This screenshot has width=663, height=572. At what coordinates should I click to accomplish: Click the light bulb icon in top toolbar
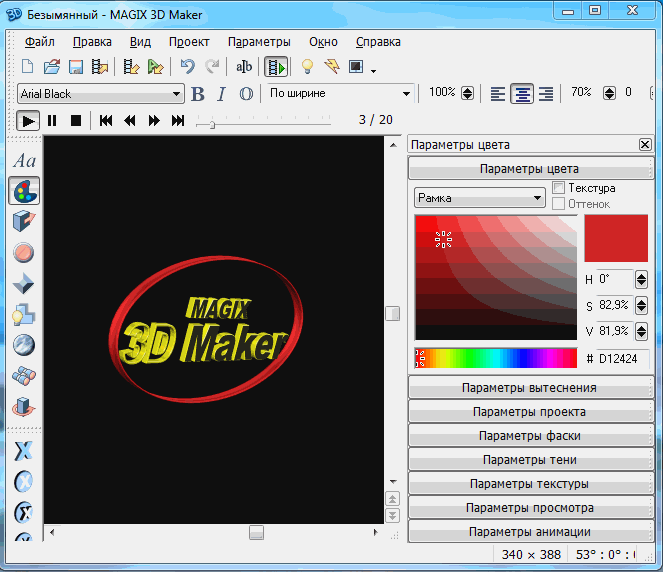[307, 67]
